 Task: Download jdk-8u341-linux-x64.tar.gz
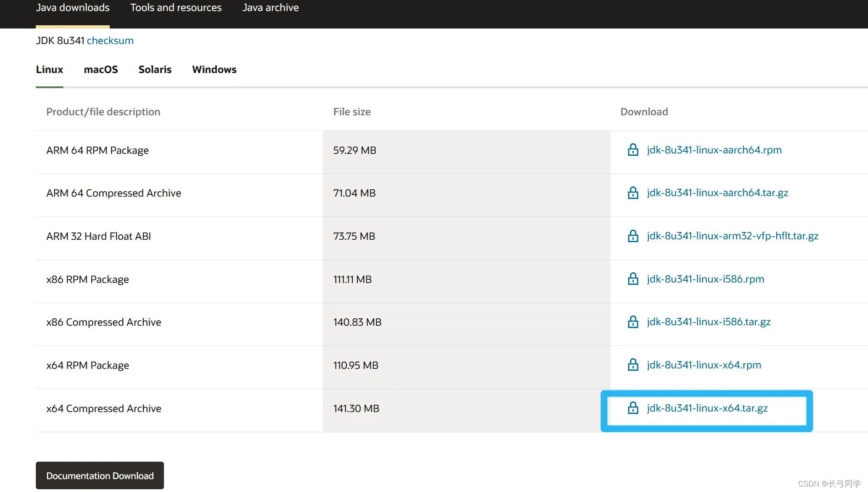click(x=707, y=408)
